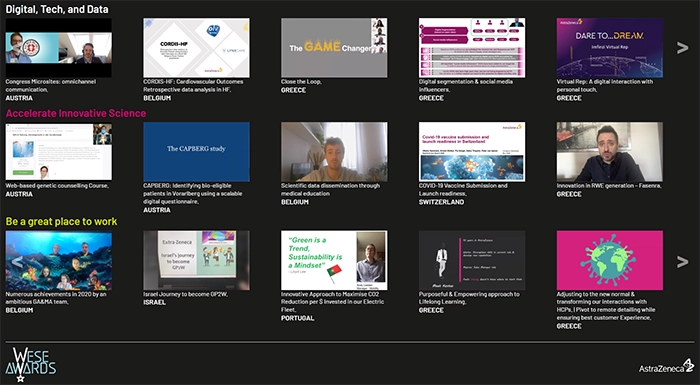This screenshot has height=385, width=700.
Task: Open the Congress Microsites video thumbnail
Action: 58,48
